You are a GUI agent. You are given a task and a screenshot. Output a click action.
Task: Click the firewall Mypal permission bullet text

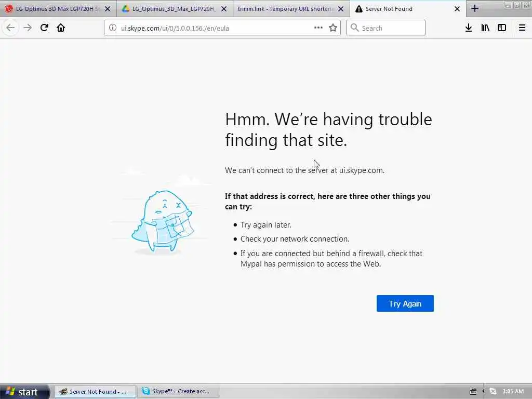tap(331, 259)
